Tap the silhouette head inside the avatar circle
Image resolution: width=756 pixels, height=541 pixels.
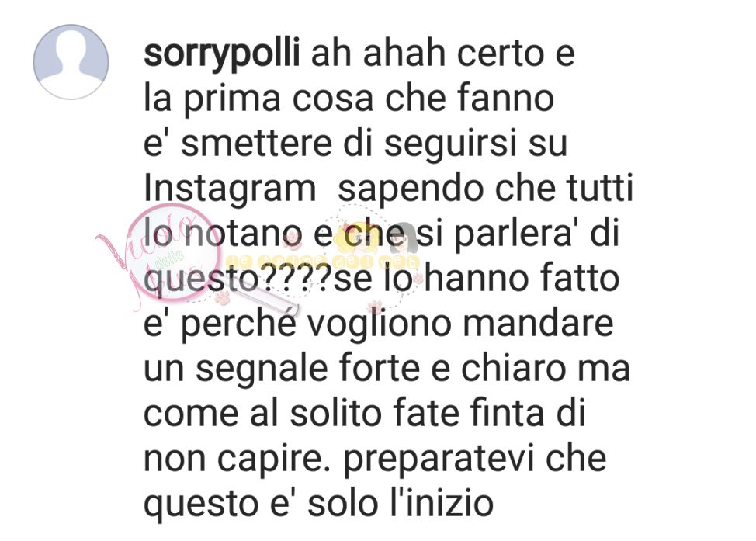coord(71,47)
